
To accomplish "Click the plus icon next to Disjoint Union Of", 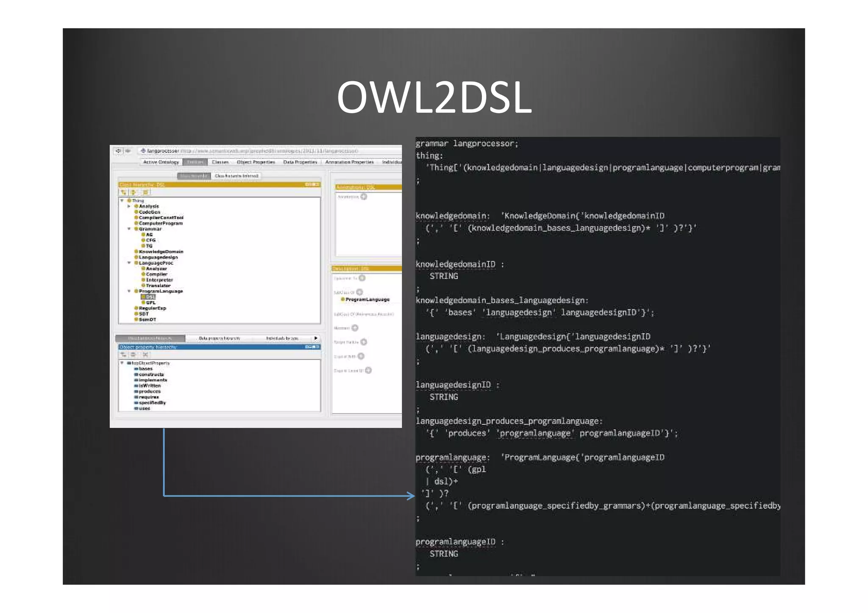I will pos(368,370).
